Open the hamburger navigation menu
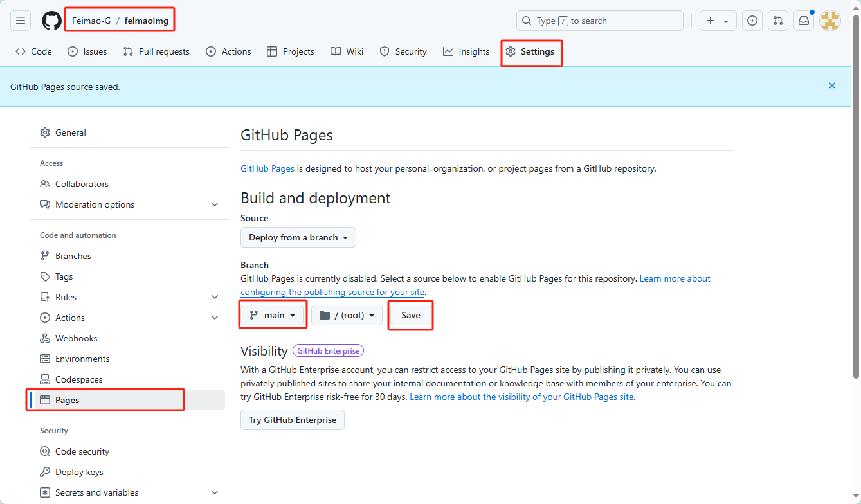The image size is (861, 504). coord(21,21)
